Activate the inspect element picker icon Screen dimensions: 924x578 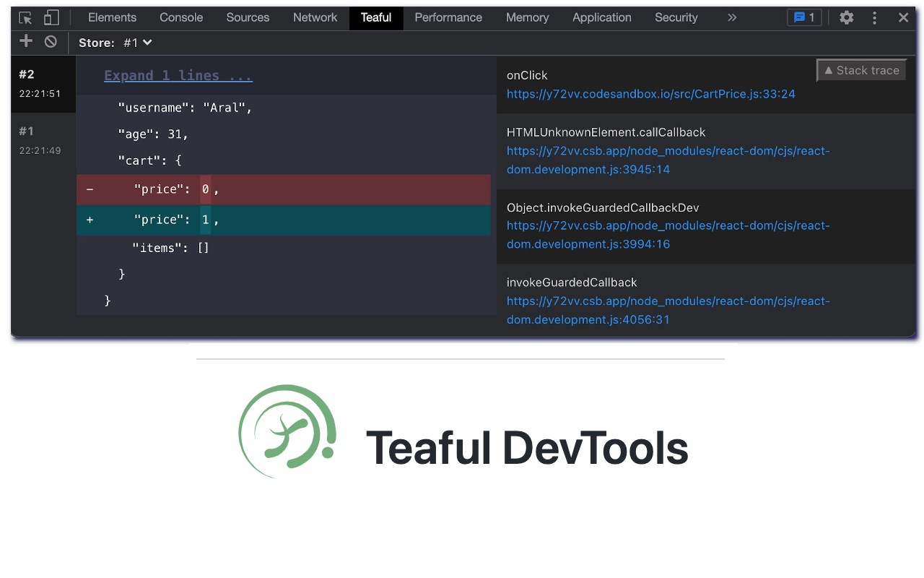click(x=25, y=18)
